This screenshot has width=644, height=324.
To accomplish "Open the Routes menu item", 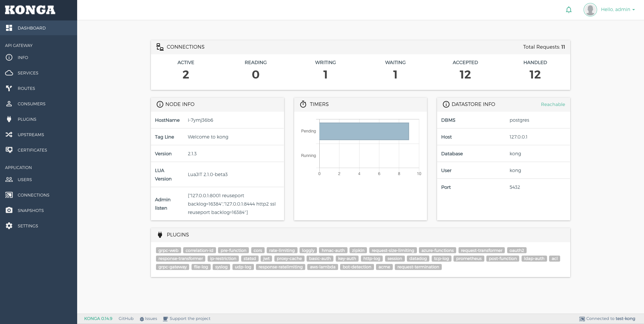I will pos(39,88).
